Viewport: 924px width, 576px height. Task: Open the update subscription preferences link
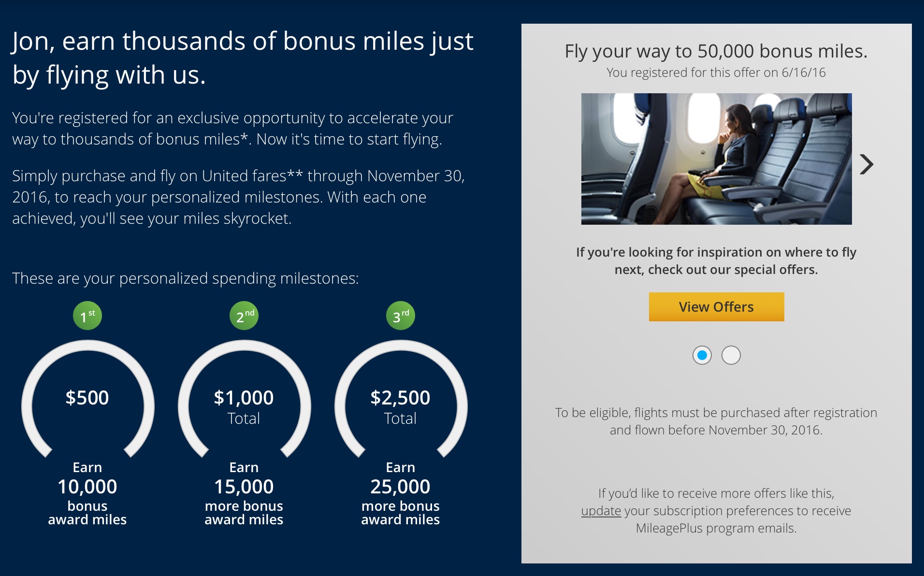tap(601, 511)
